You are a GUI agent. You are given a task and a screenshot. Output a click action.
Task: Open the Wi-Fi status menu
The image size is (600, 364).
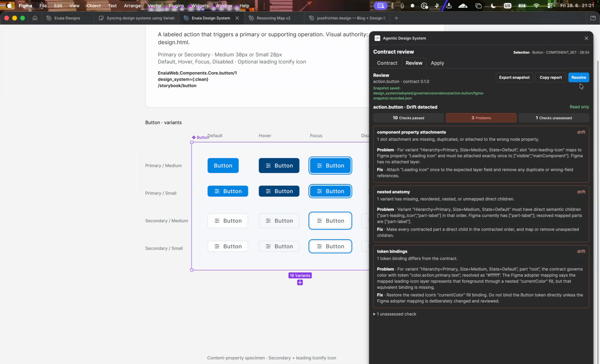pos(536,5)
